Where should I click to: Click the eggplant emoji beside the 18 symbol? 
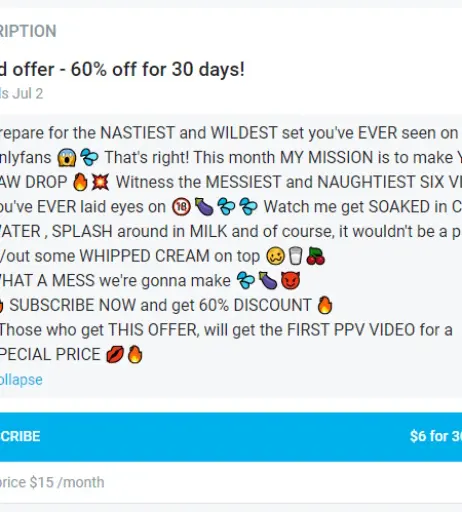click(x=204, y=207)
